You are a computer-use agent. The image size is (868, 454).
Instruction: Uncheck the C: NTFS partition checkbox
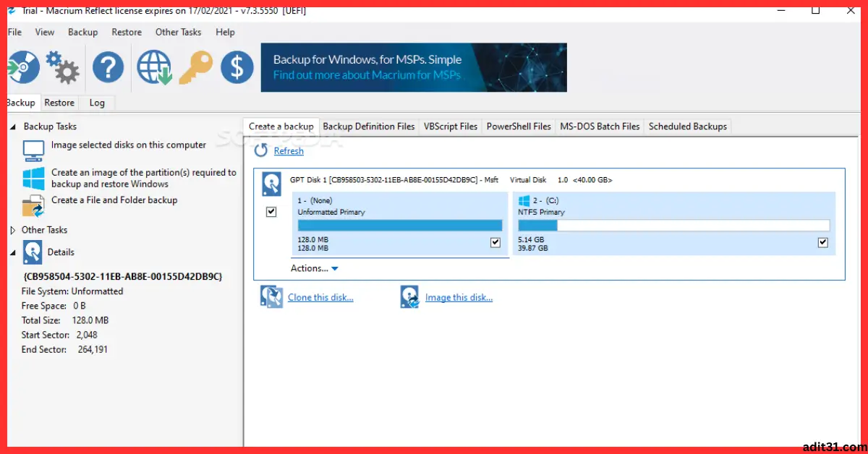click(823, 243)
